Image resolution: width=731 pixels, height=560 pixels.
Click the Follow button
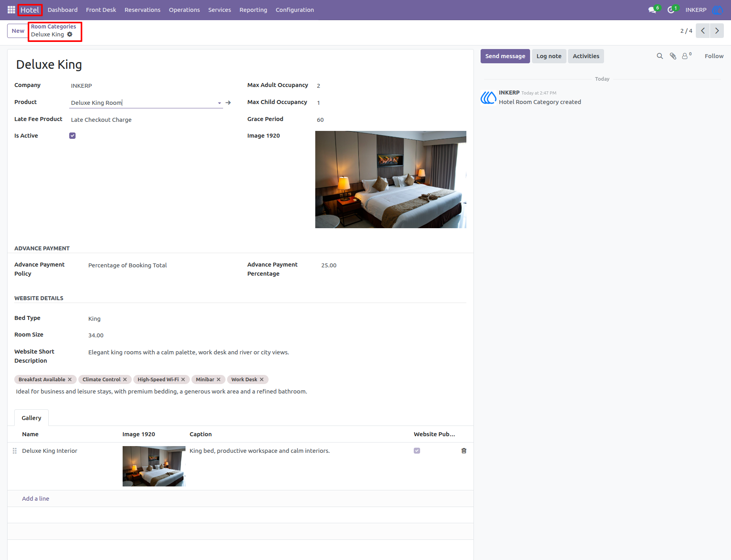714,56
